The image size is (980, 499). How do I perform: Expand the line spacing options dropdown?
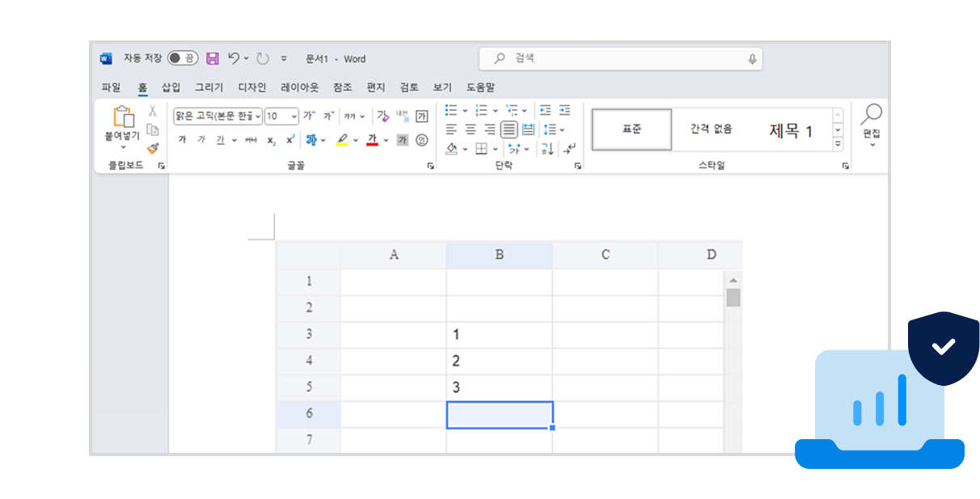click(562, 129)
